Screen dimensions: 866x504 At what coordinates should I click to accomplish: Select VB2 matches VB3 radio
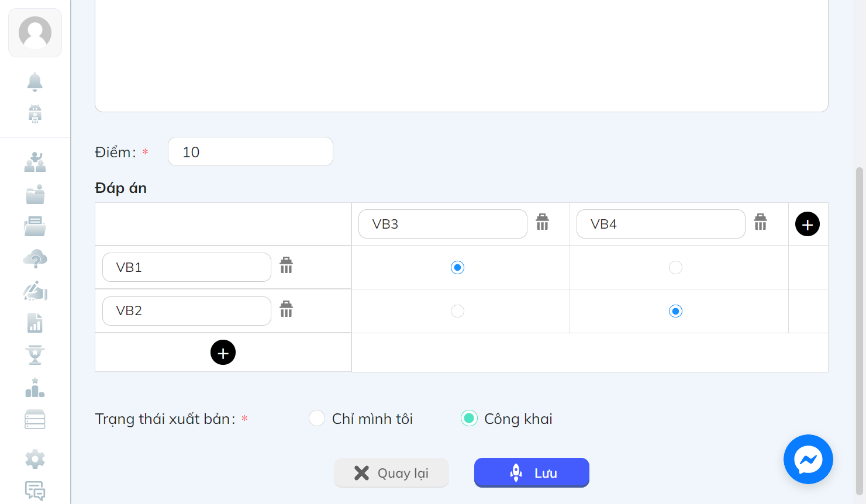[457, 311]
